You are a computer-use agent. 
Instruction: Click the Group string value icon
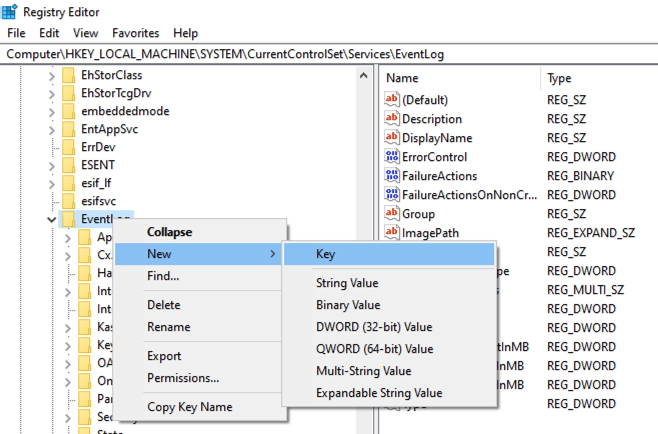(x=391, y=214)
